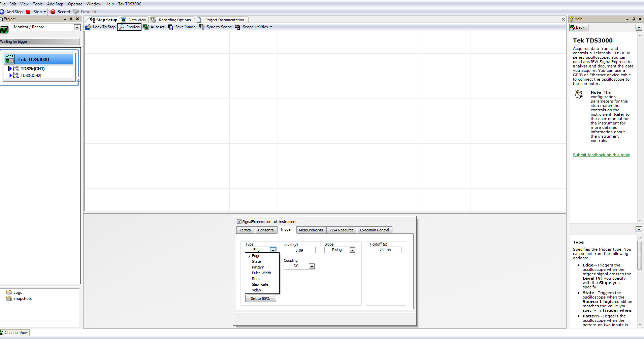Open the Help panel question icon
Viewport: 644px width, 339px height.
tap(572, 19)
